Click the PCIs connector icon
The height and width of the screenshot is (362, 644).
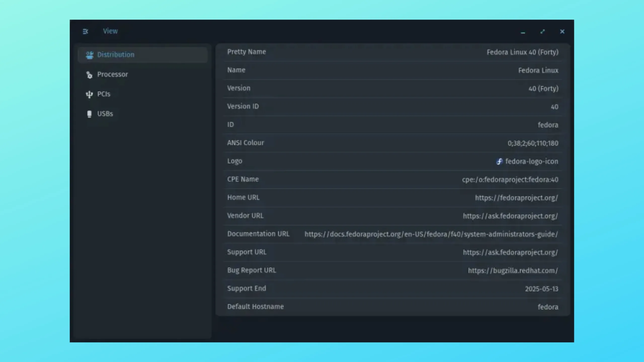89,94
